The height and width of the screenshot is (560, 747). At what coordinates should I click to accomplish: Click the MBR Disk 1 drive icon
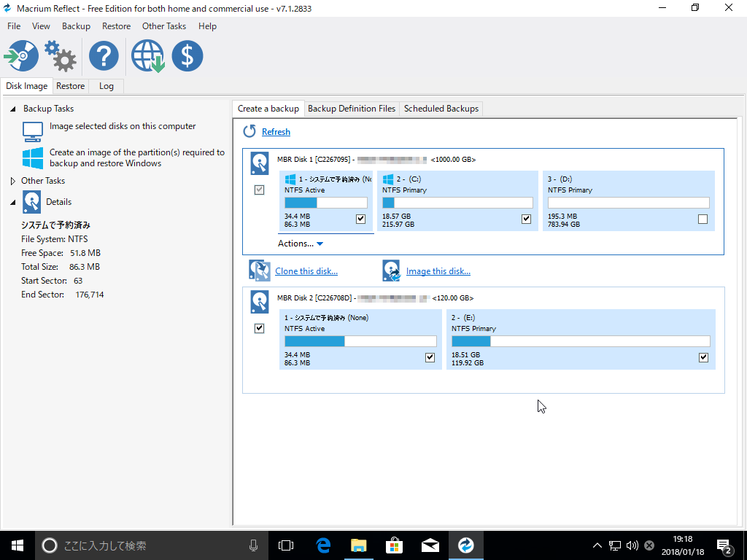260,163
